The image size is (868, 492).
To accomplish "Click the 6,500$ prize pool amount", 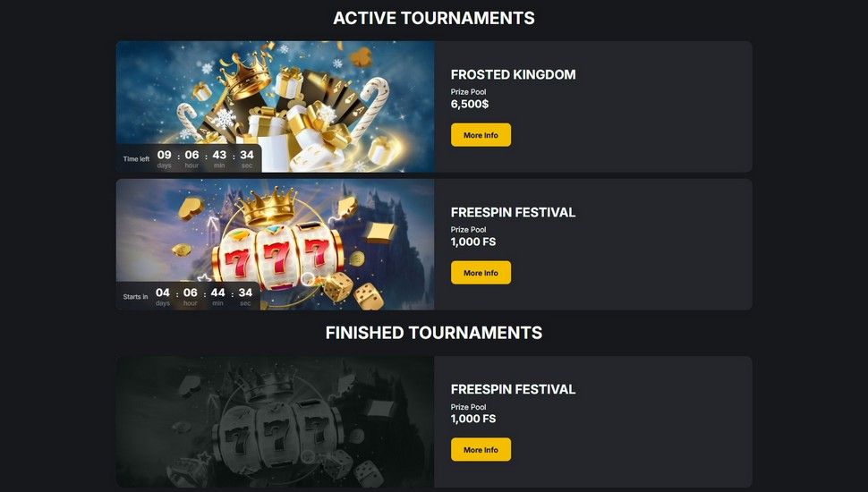I will click(470, 104).
